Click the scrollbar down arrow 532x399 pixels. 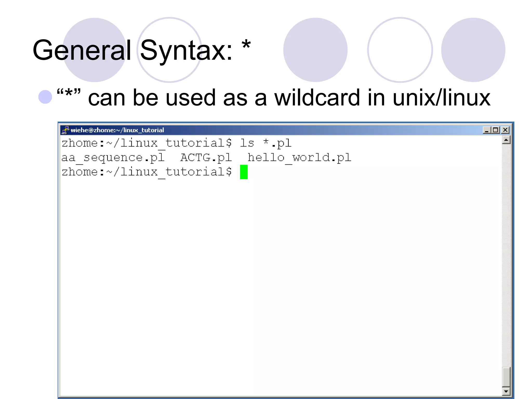coord(506,391)
